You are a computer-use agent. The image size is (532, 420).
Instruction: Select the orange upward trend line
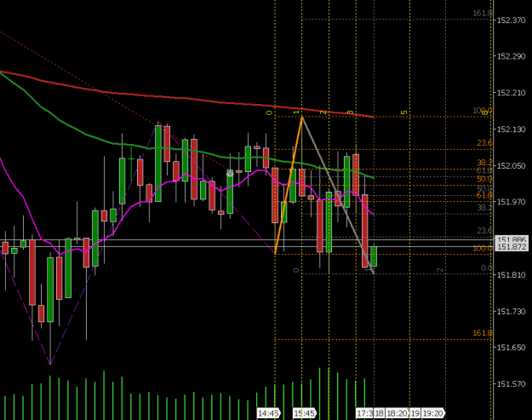289,185
